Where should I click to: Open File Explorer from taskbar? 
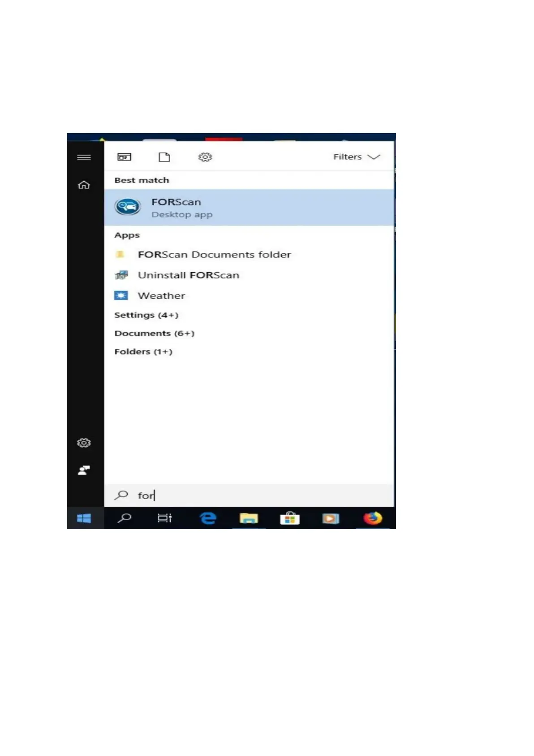(249, 519)
